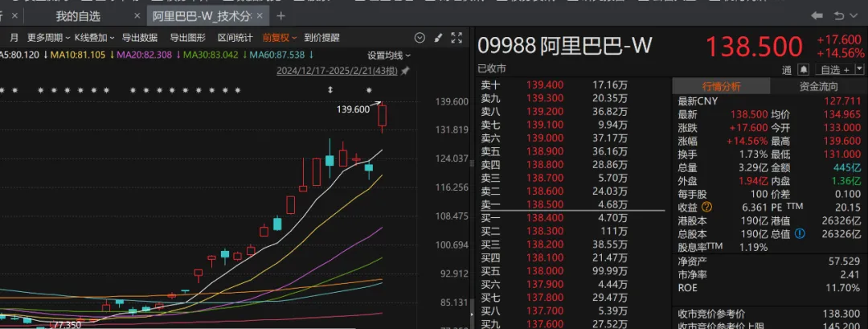Click the 最低 value 131.000
868x329 pixels.
(842, 154)
